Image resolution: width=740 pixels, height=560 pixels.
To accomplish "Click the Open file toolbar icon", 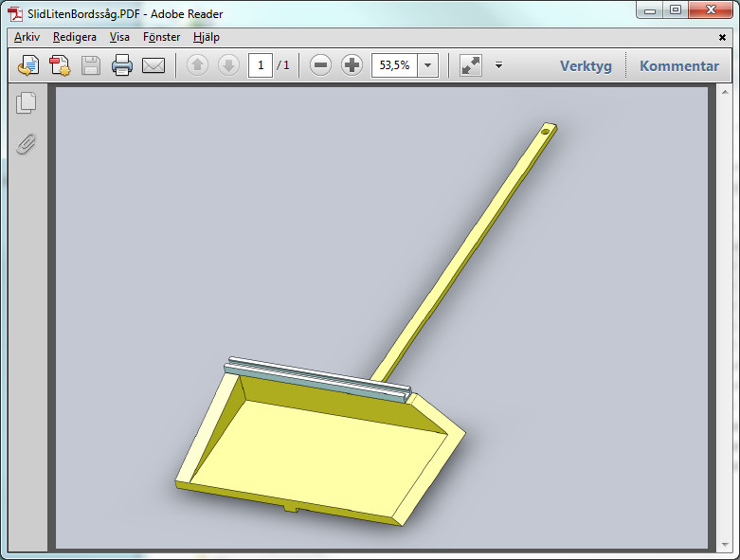I will 28,65.
